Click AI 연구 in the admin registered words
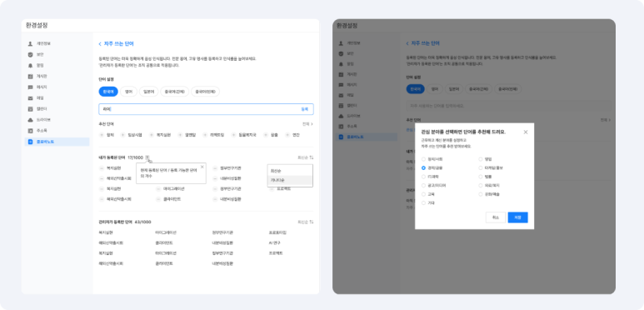This screenshot has height=310, width=644. pyautogui.click(x=275, y=242)
